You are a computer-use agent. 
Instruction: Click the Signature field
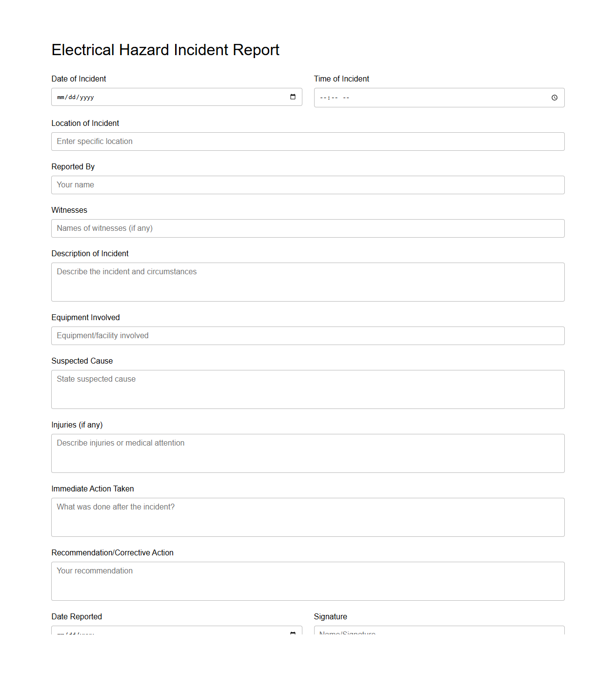tap(439, 633)
